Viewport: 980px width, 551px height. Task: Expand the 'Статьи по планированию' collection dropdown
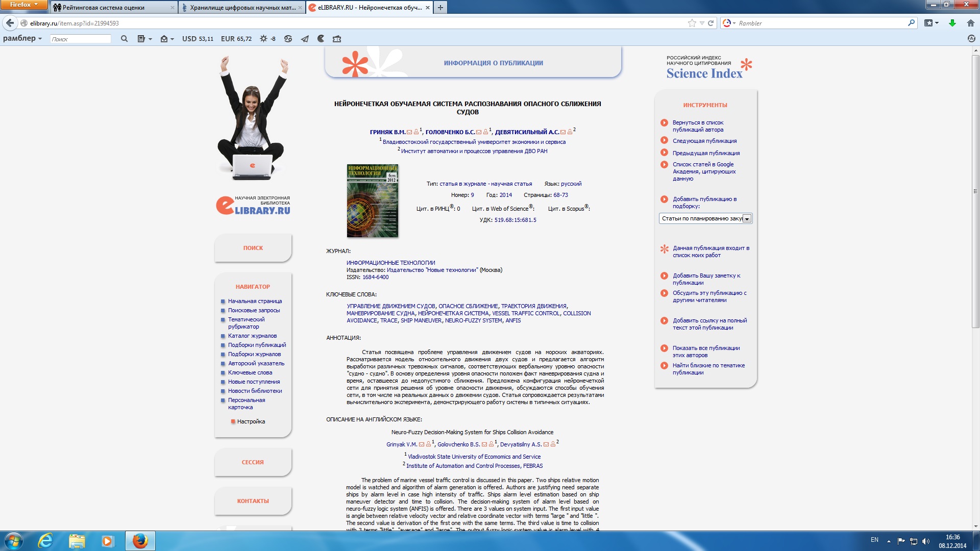[747, 219]
